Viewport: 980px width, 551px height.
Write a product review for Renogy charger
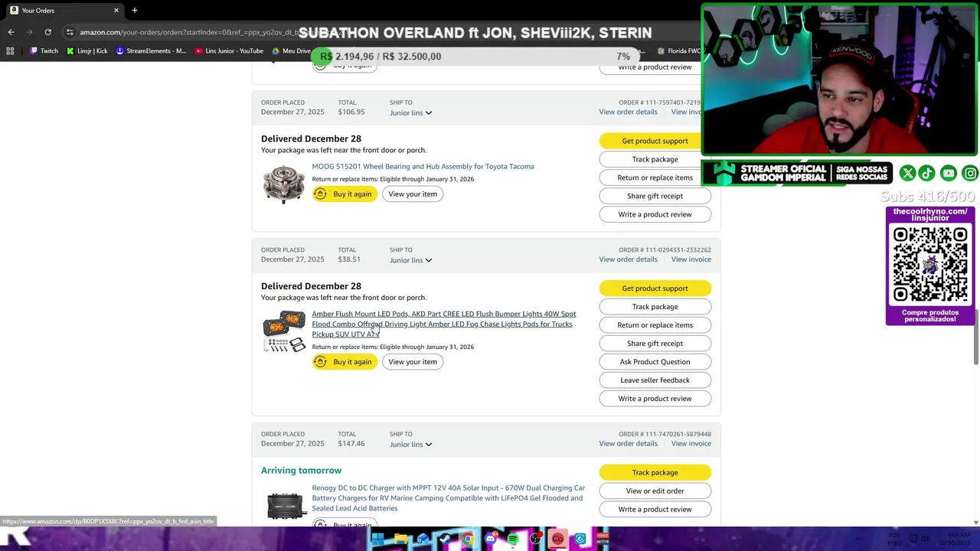coord(655,510)
